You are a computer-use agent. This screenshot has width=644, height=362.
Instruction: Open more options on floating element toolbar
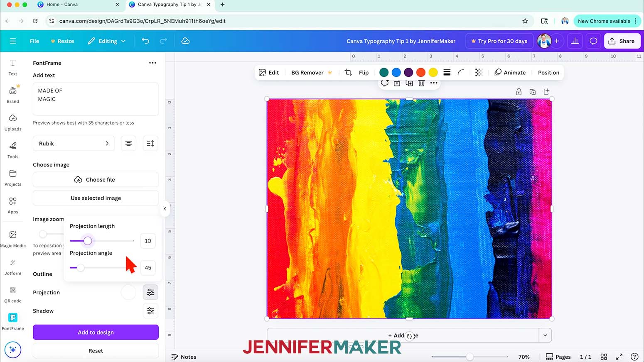434,83
